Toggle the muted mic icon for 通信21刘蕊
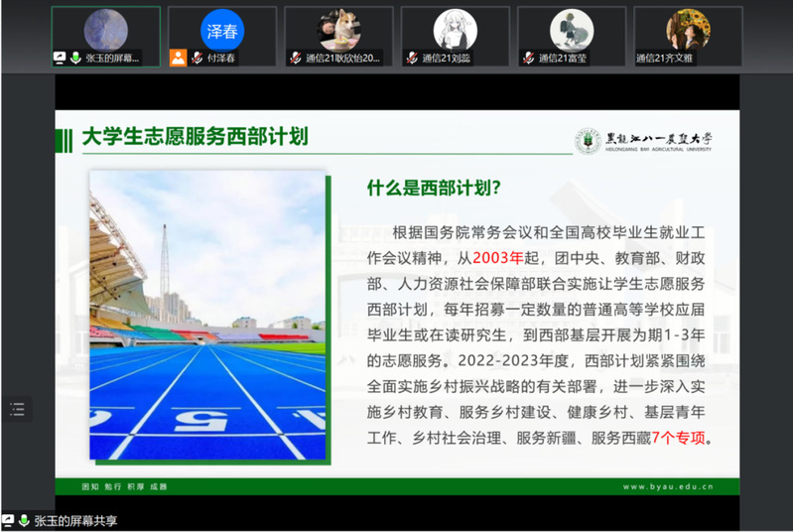793x532 pixels. tap(412, 59)
